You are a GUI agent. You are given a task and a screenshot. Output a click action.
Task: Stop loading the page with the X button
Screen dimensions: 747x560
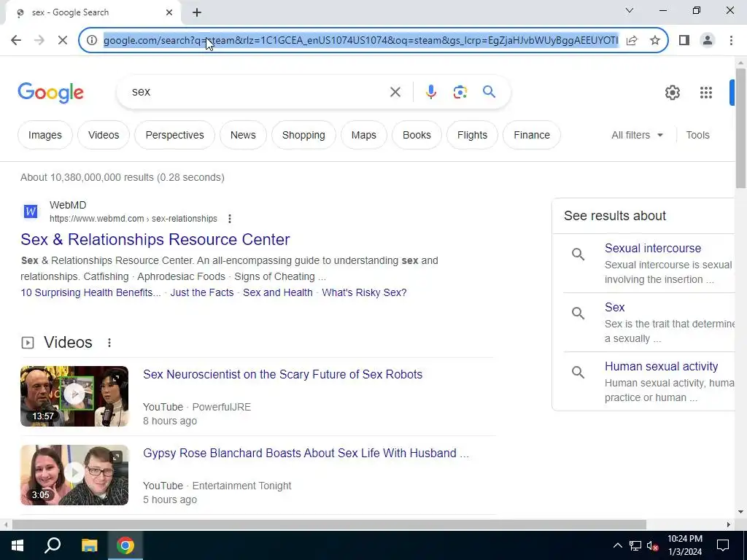63,41
